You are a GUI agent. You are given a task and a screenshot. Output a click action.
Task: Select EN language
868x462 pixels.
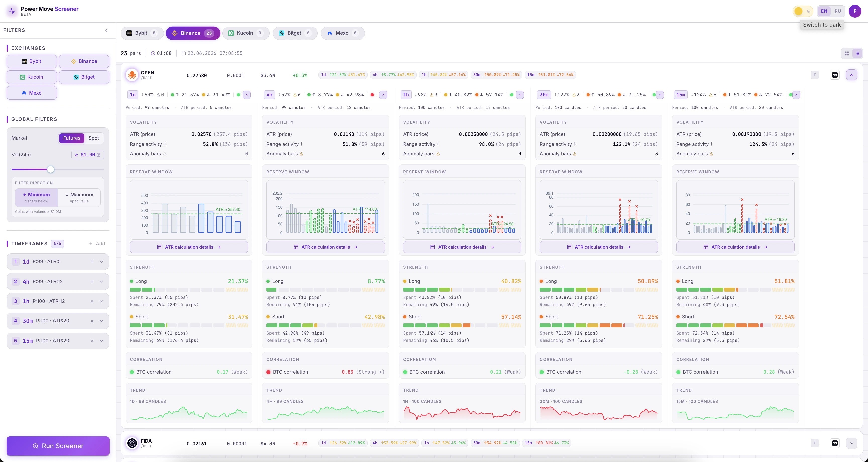(x=824, y=11)
